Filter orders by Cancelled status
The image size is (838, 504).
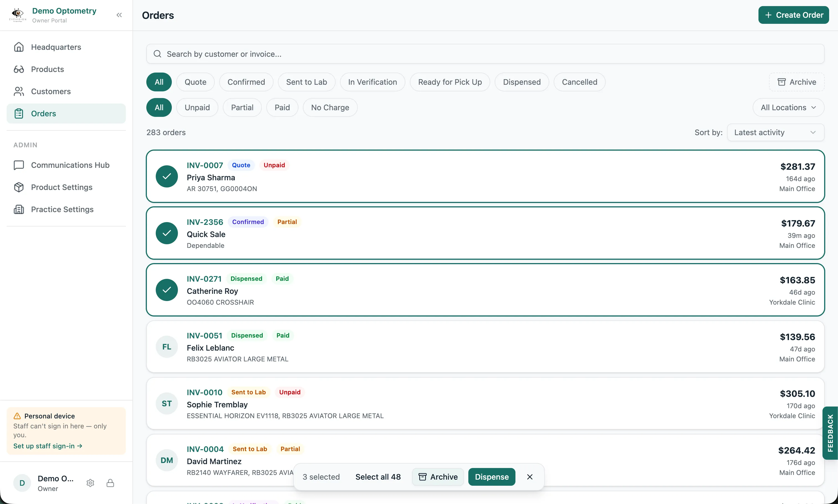coord(579,82)
